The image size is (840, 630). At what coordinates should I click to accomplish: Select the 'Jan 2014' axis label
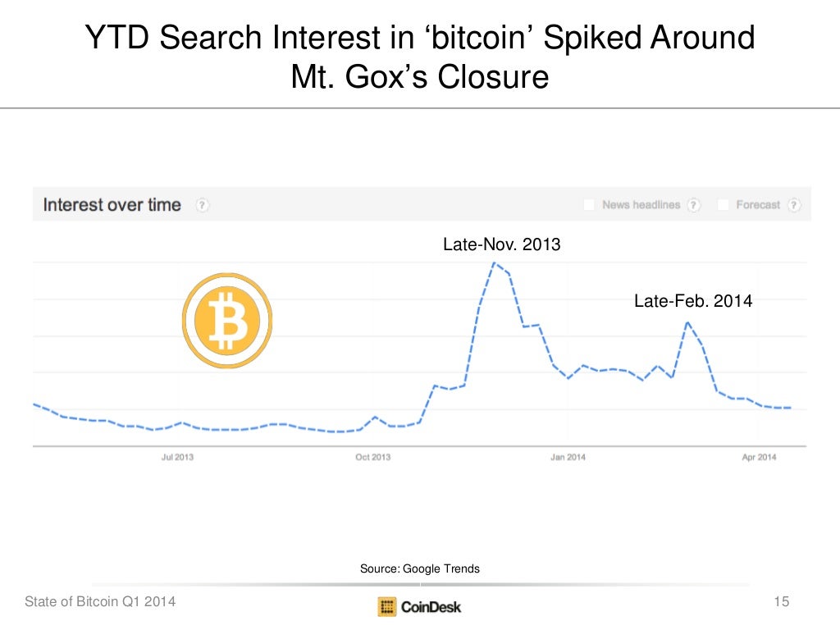pos(568,457)
